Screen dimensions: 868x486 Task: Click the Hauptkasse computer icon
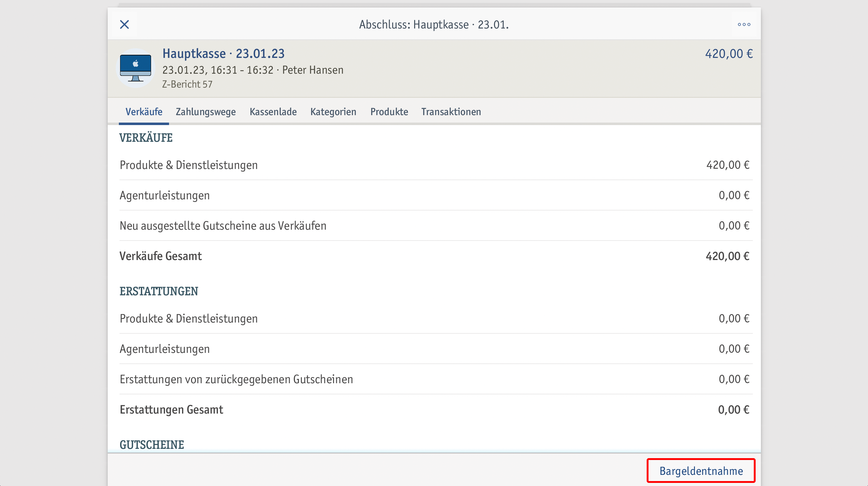click(136, 68)
